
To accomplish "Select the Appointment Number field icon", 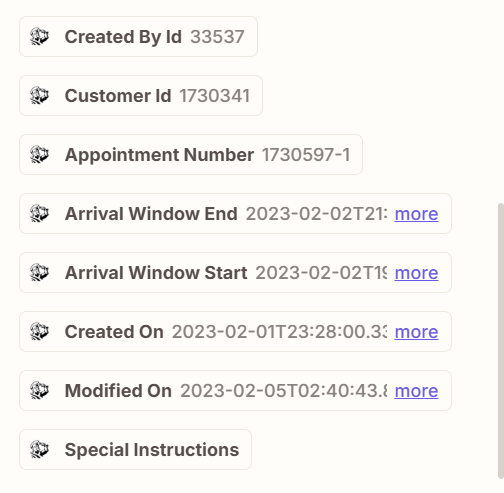I will pos(39,155).
